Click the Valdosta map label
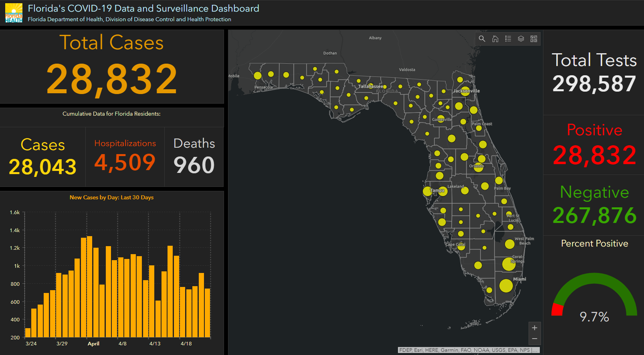Viewport: 644px width, 355px height. (x=407, y=70)
